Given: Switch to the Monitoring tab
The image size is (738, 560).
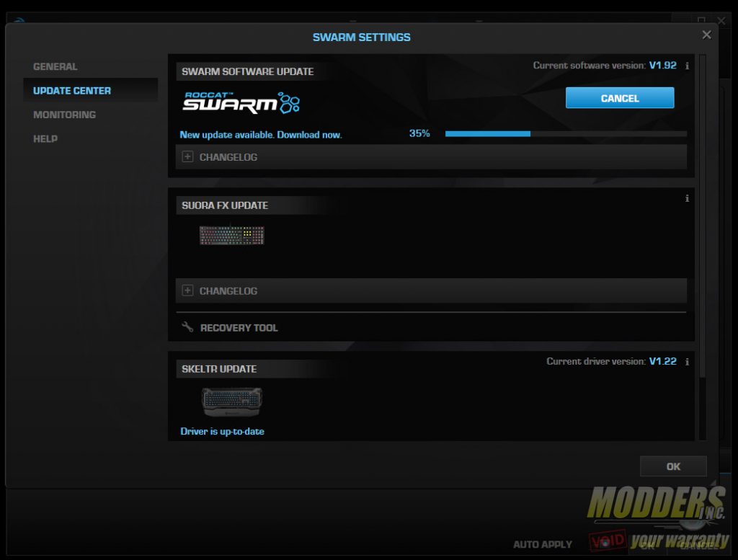Looking at the screenshot, I should click(64, 115).
